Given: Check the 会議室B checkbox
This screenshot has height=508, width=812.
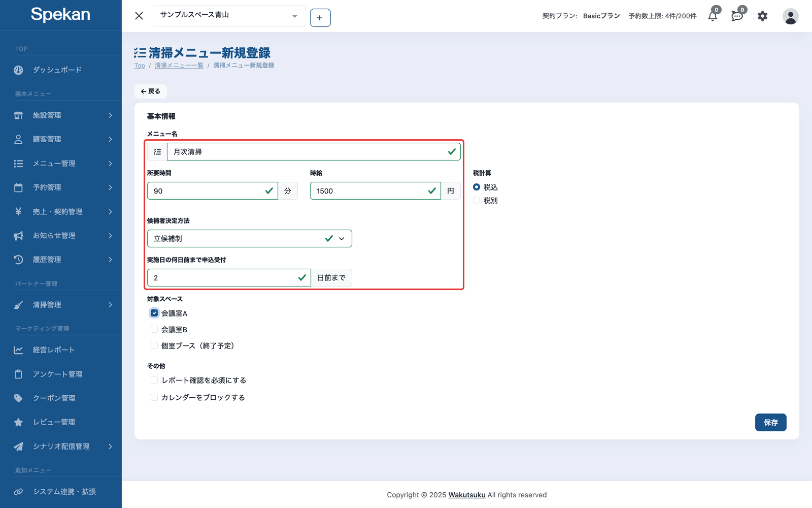Looking at the screenshot, I should [x=154, y=329].
